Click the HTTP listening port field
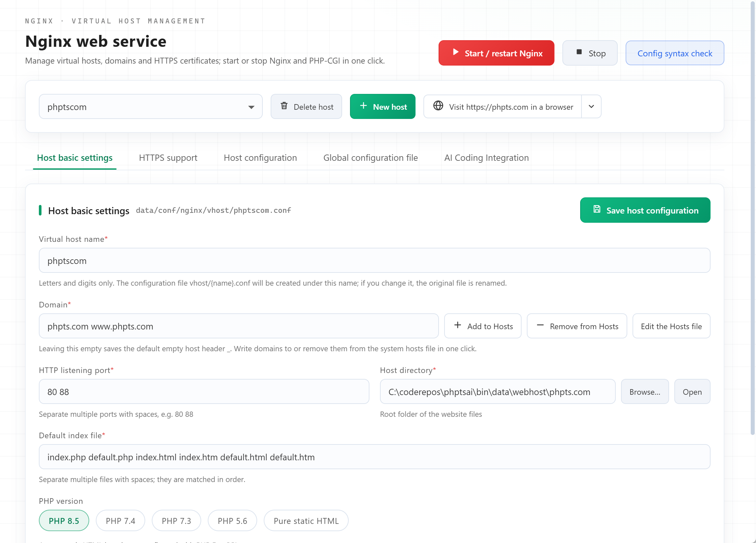This screenshot has width=756, height=543. [x=204, y=391]
